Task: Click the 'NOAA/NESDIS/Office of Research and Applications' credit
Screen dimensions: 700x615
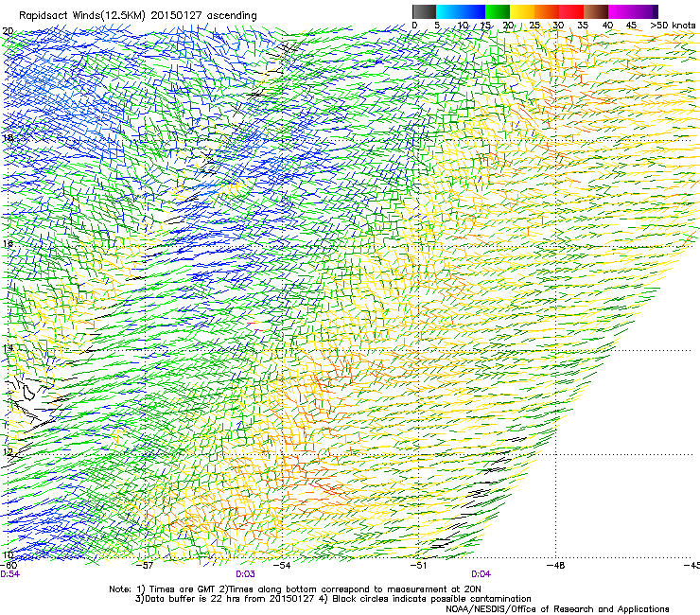Action: [557, 609]
